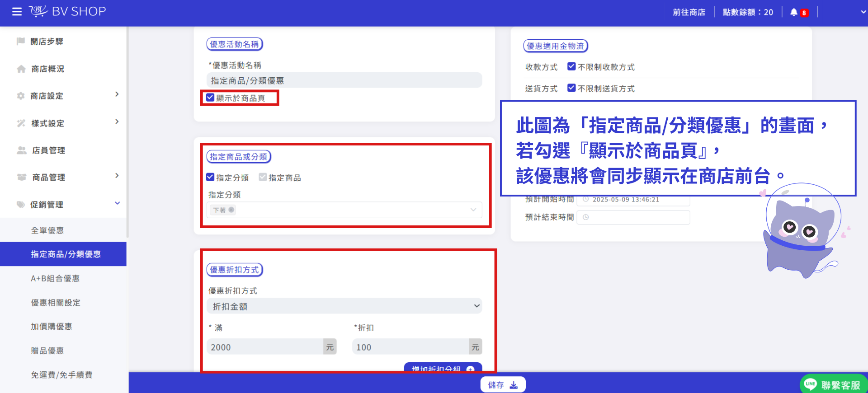Click the tag icon beside 促銷管理

pos(21,205)
